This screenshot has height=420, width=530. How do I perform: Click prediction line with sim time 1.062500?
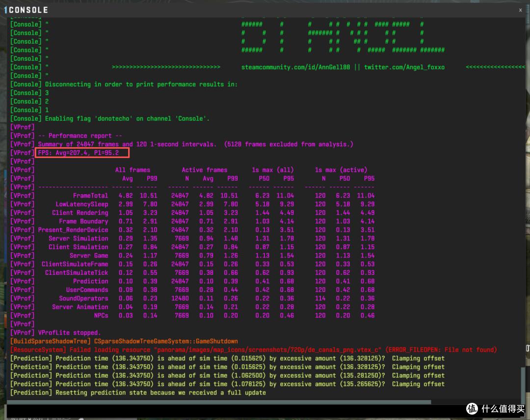(x=228, y=375)
